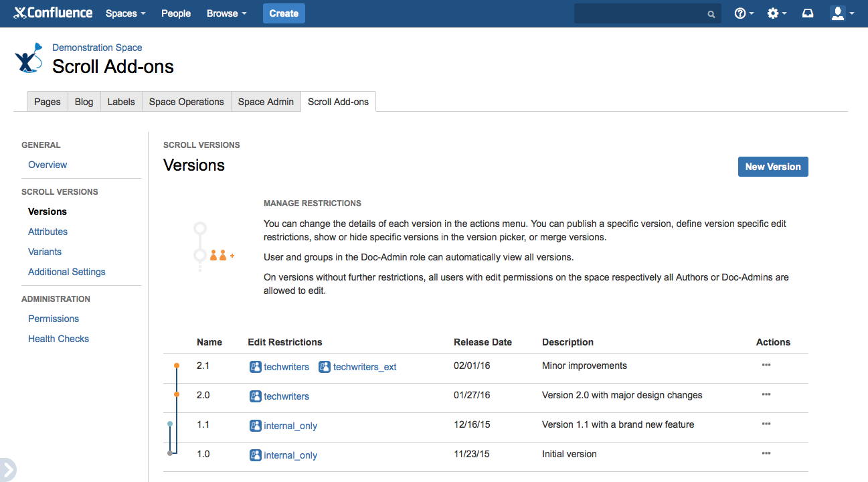Click internal_only link in row 1.1

click(x=290, y=426)
